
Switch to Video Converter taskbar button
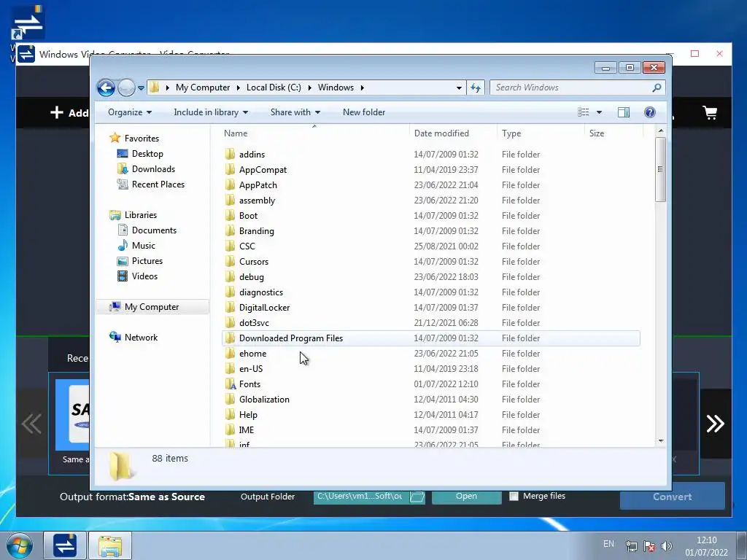65,545
